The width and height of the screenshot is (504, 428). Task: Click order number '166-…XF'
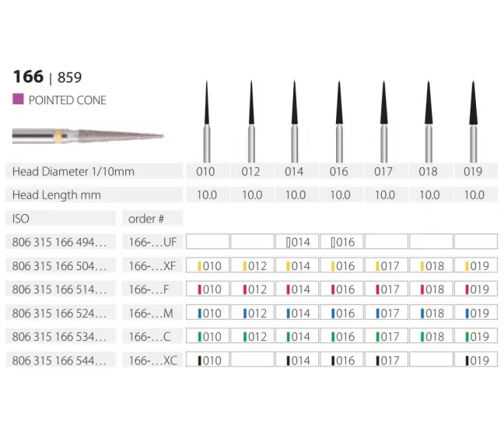coord(152,266)
